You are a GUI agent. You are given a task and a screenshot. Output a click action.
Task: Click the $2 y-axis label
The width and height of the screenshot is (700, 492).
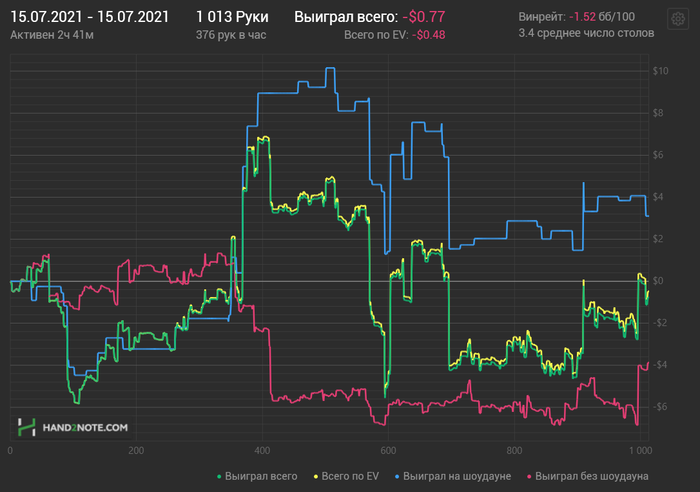658,239
